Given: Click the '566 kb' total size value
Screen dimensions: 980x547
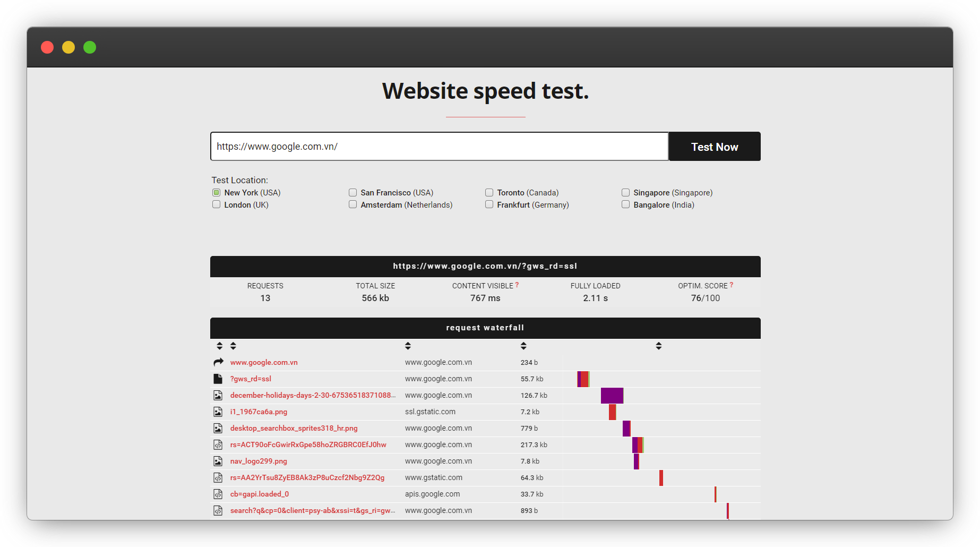Looking at the screenshot, I should click(x=375, y=298).
